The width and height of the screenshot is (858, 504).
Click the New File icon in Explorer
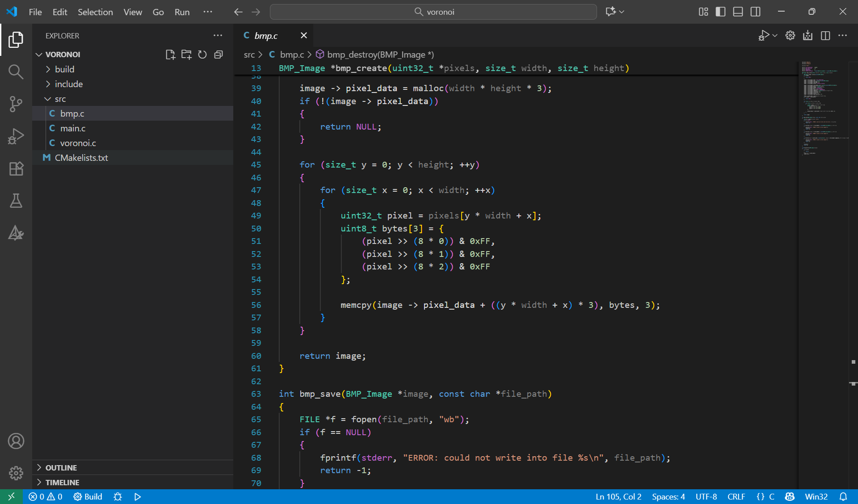pos(170,55)
